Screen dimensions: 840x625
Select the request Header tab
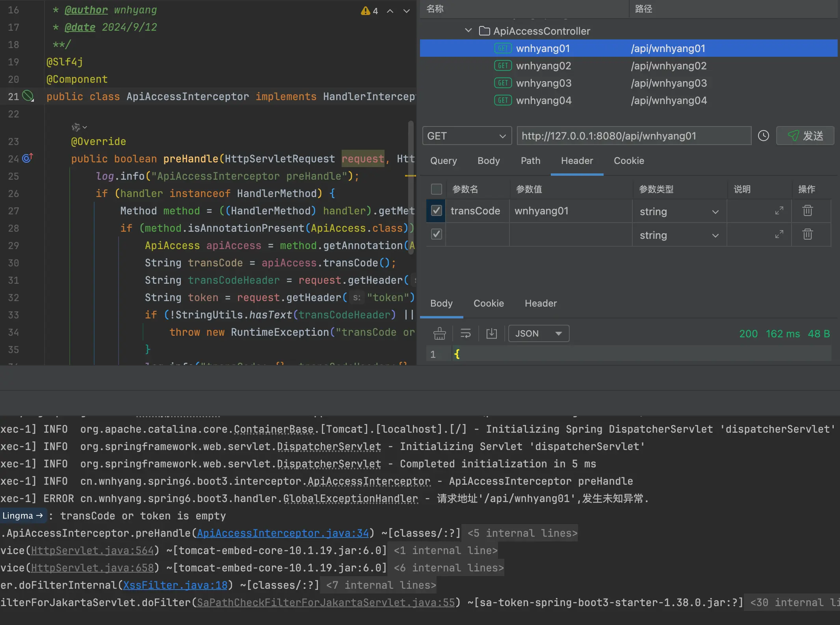point(577,161)
